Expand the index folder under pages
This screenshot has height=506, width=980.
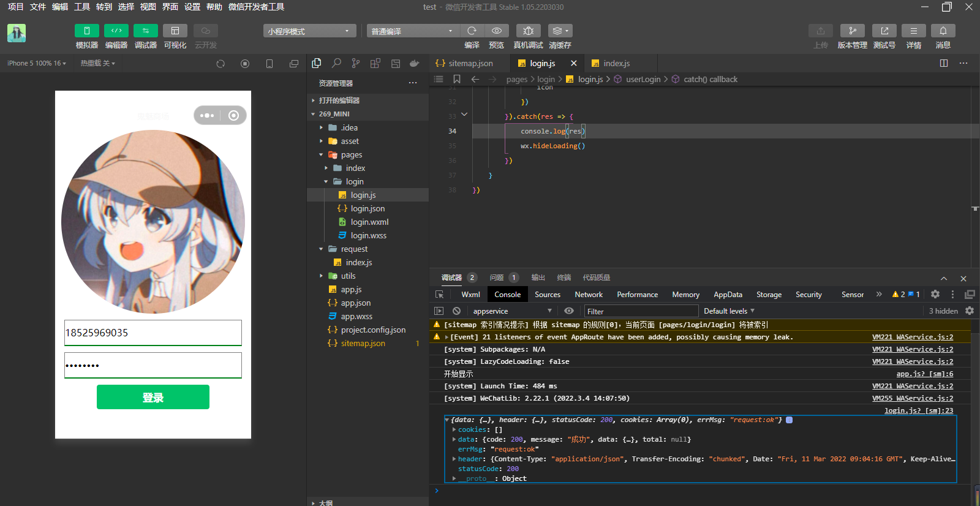click(367, 168)
